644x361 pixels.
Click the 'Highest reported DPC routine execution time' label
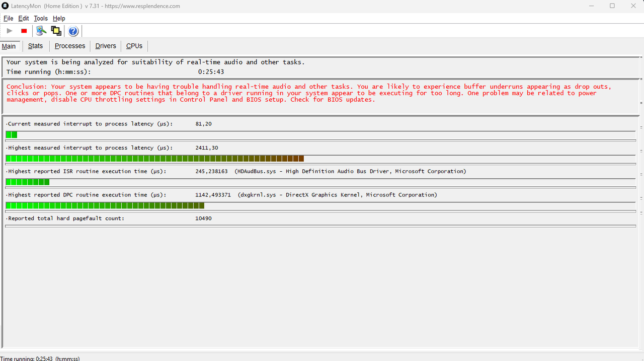[87, 195]
